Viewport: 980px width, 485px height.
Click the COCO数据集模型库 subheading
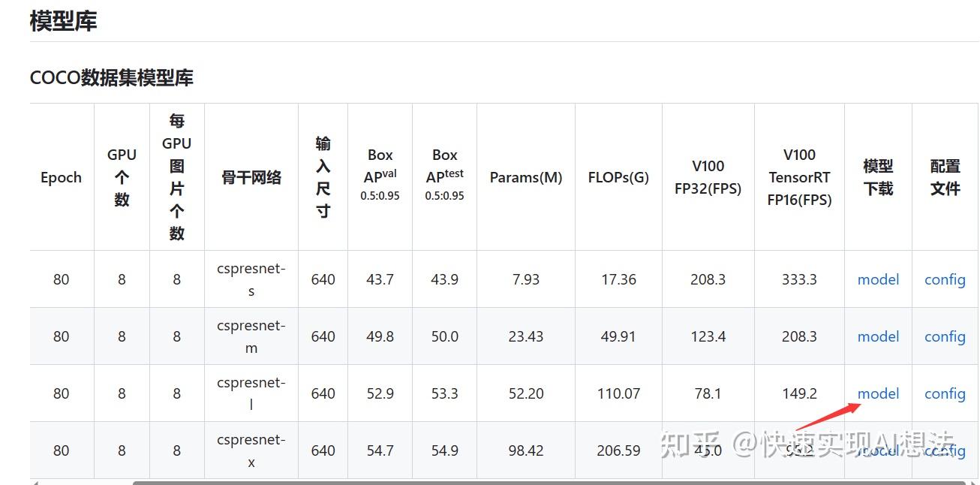(112, 77)
